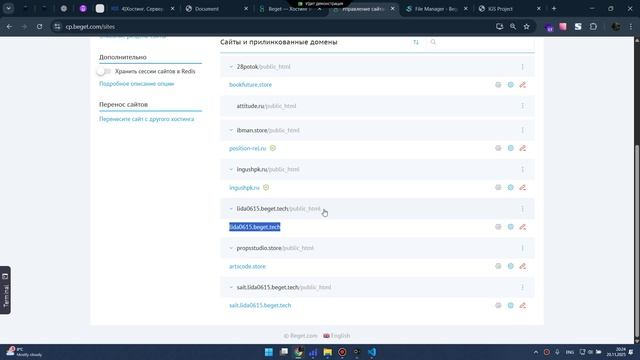Click the blue globe icon for position-rel.ru
Viewport: 640px width, 360px height.
511,148
